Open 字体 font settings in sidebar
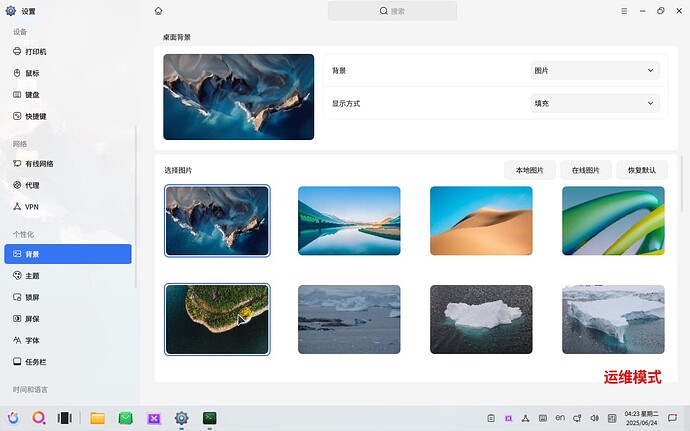690x431 pixels. pos(68,340)
